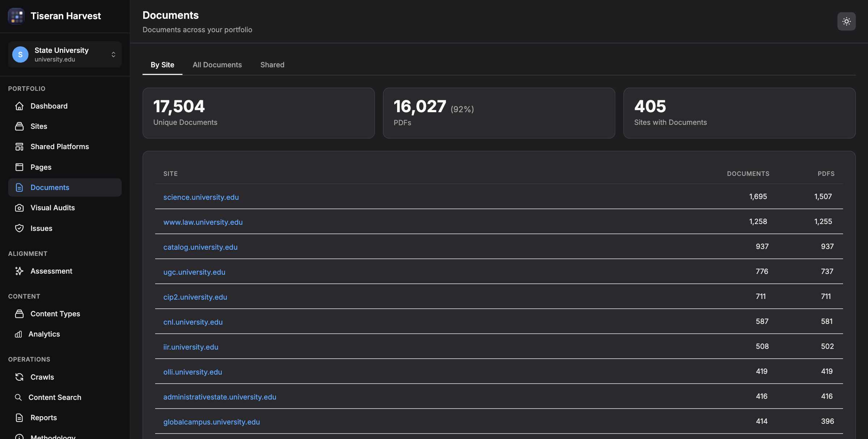Click the 17,504 Unique Documents card

point(259,113)
